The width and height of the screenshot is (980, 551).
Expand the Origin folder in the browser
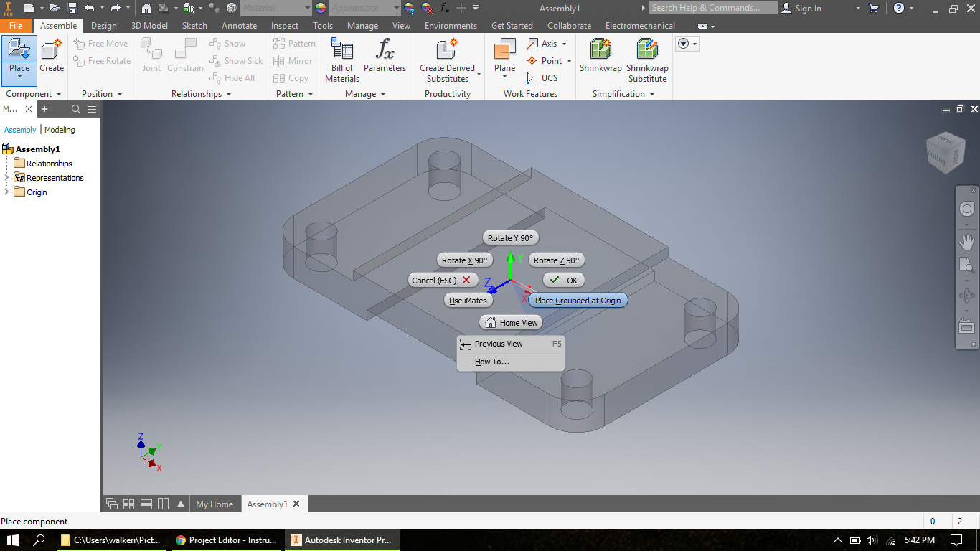coord(6,192)
